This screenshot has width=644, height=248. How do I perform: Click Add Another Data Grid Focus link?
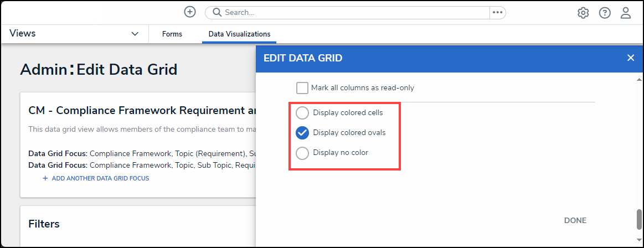pyautogui.click(x=100, y=178)
